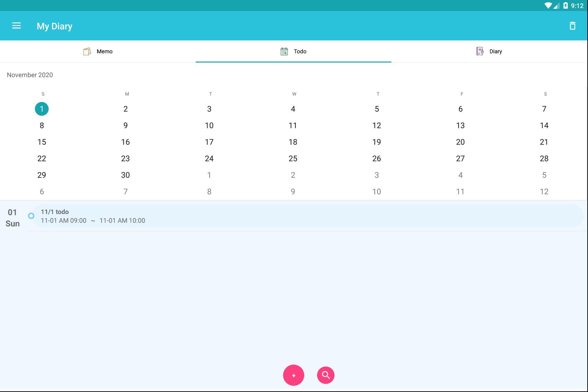Choose Monday November 16
This screenshot has width=588, height=392.
click(125, 142)
